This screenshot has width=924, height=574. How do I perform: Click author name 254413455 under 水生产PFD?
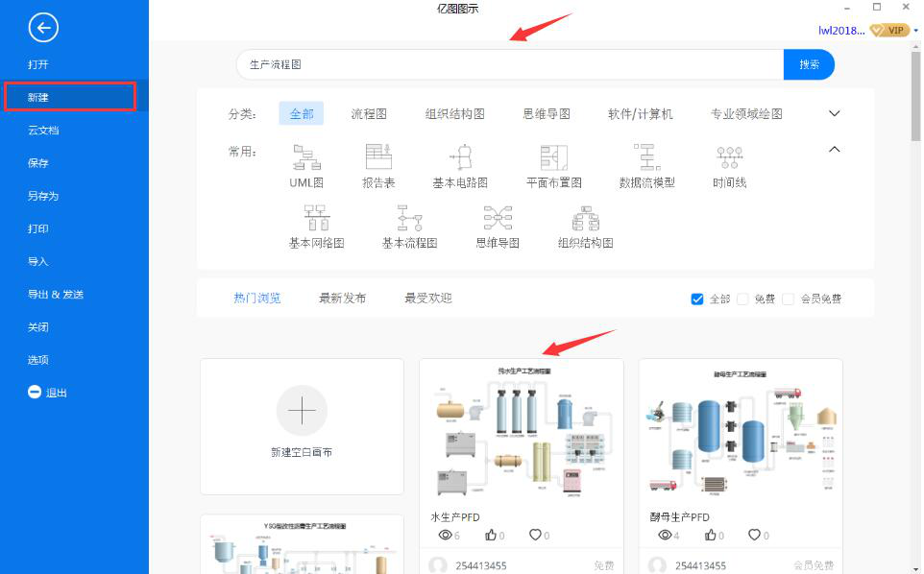pos(481,565)
